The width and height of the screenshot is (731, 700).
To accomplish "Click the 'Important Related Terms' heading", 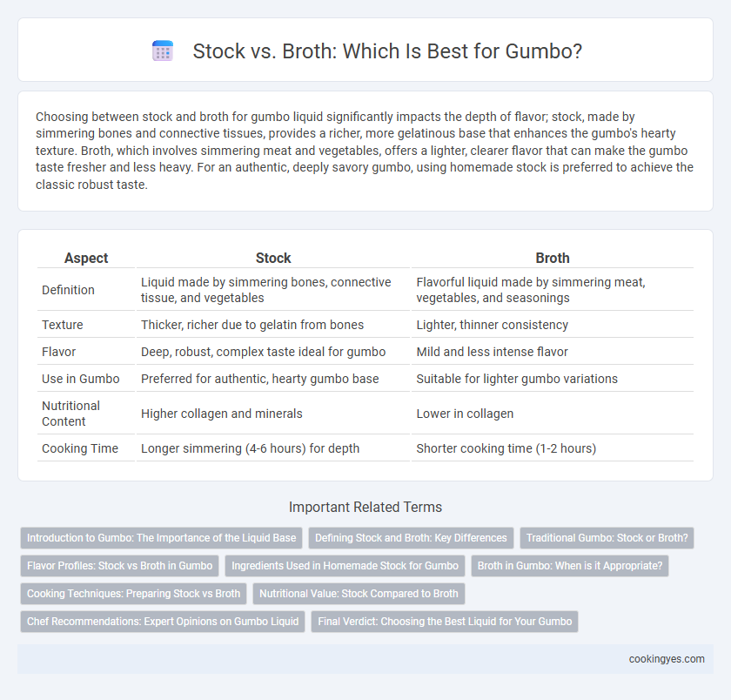I will pos(365,507).
